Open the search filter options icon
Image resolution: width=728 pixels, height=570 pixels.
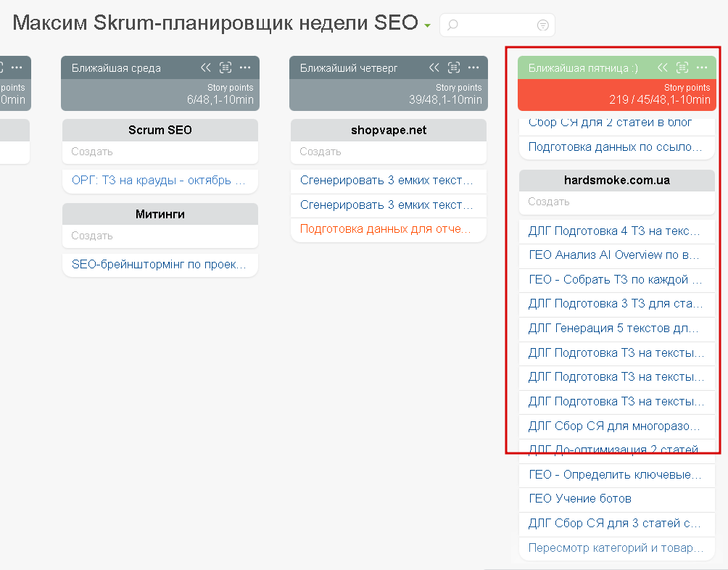point(542,25)
